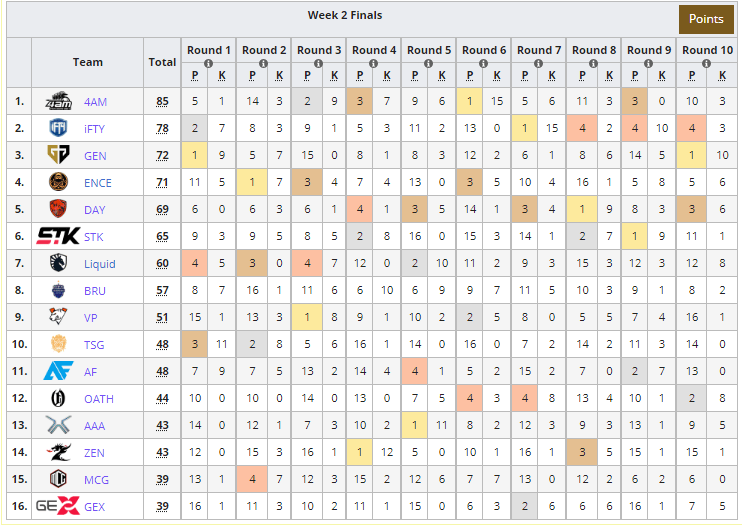This screenshot has height=526, width=742.
Task: Click the Round 1 info icon
Action: tap(208, 63)
